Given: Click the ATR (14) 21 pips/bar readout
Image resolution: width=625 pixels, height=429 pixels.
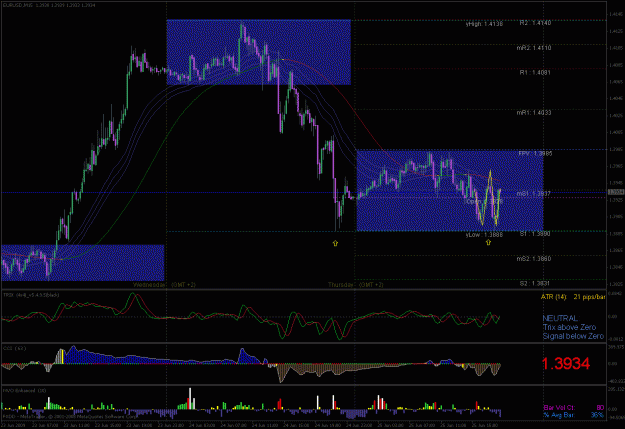Looking at the screenshot, I should pyautogui.click(x=573, y=297).
